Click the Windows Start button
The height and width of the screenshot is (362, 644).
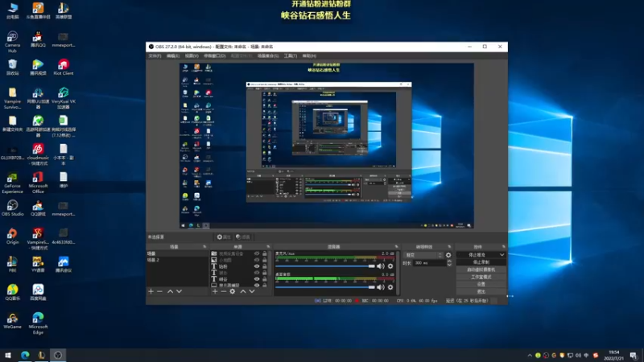click(8, 355)
